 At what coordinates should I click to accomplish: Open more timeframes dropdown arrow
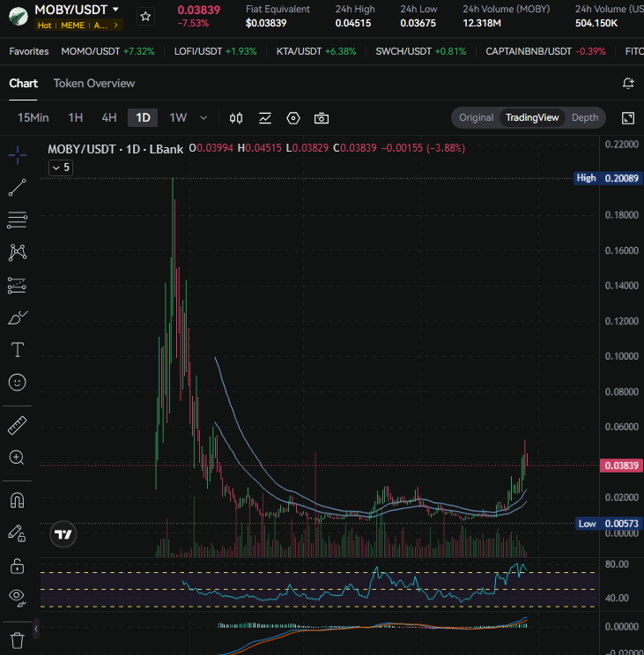(x=204, y=118)
